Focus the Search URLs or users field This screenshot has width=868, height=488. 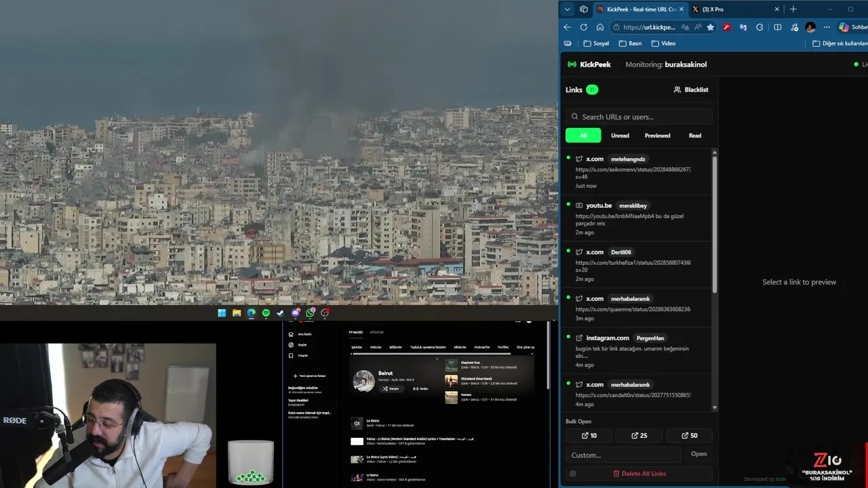(639, 117)
